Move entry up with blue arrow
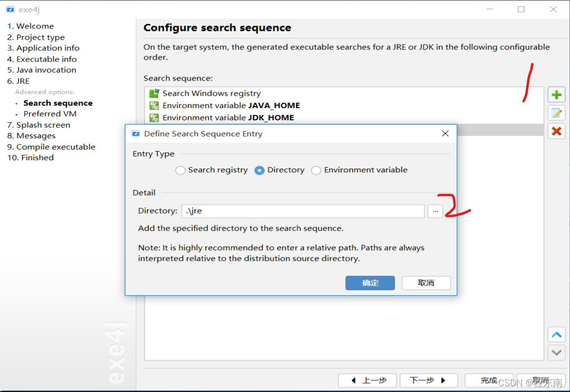570x392 pixels. point(556,335)
